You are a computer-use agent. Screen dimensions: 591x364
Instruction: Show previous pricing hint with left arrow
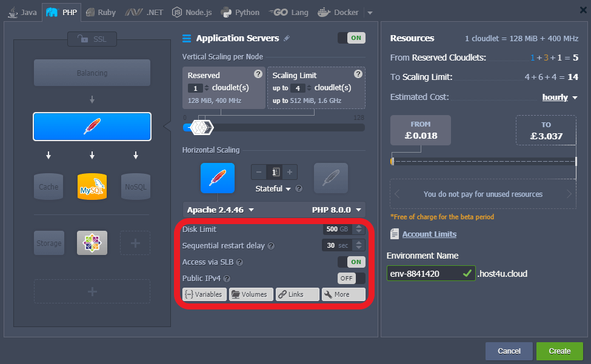click(397, 194)
